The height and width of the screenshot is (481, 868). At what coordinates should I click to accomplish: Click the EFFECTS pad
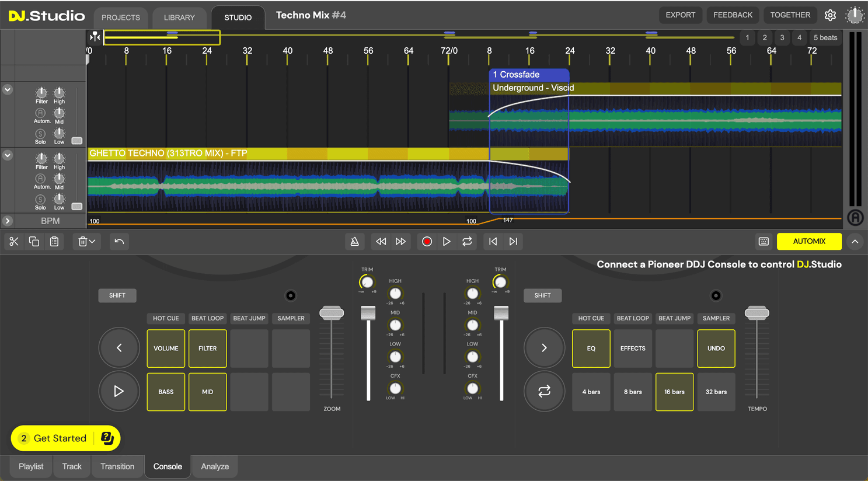[633, 348]
